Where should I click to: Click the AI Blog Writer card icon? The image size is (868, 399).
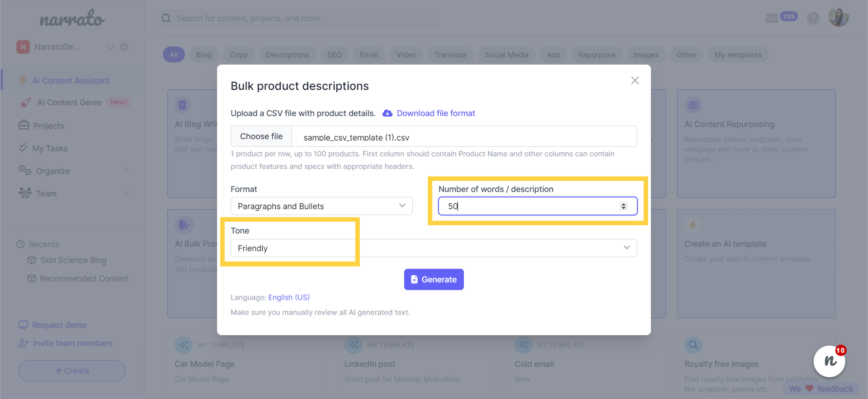183,105
